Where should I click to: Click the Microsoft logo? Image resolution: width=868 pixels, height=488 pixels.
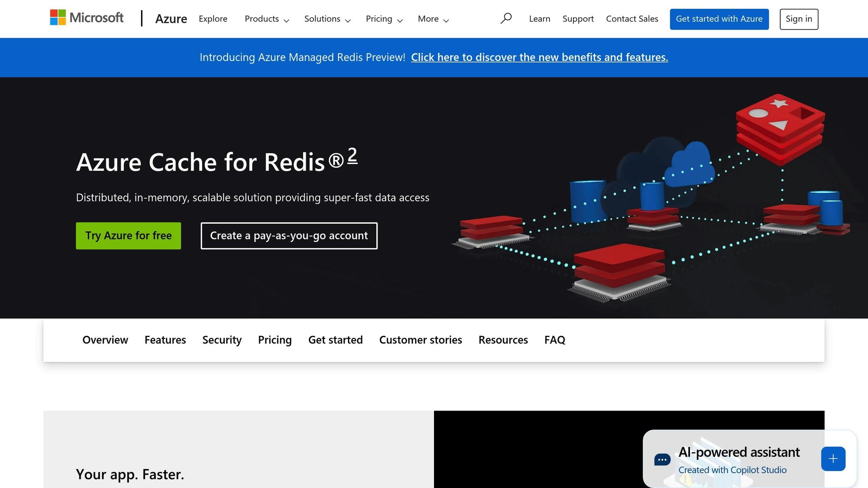[87, 18]
